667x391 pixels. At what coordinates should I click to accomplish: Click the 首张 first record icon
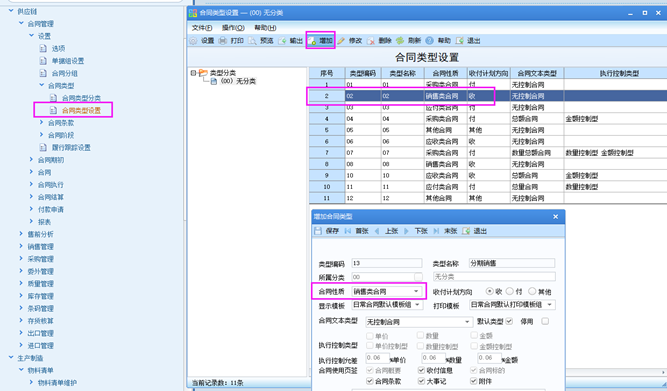348,231
